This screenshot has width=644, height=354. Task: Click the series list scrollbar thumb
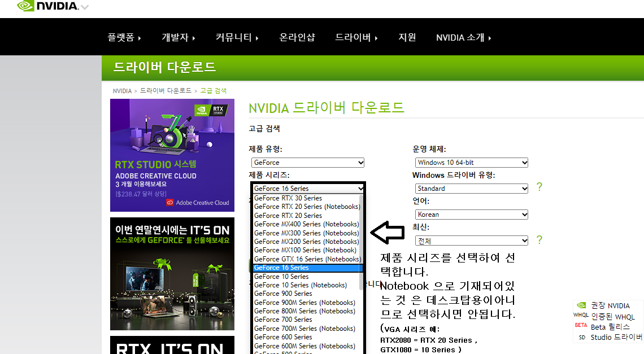(x=362, y=242)
